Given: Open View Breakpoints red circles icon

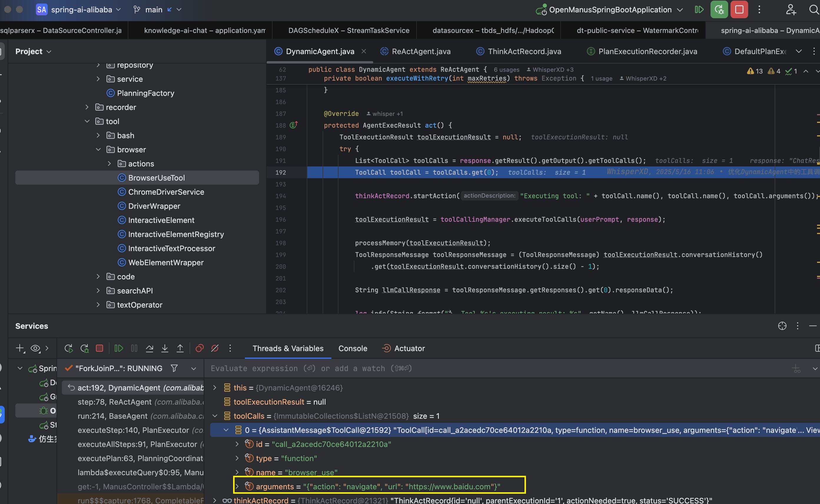Looking at the screenshot, I should pos(200,348).
